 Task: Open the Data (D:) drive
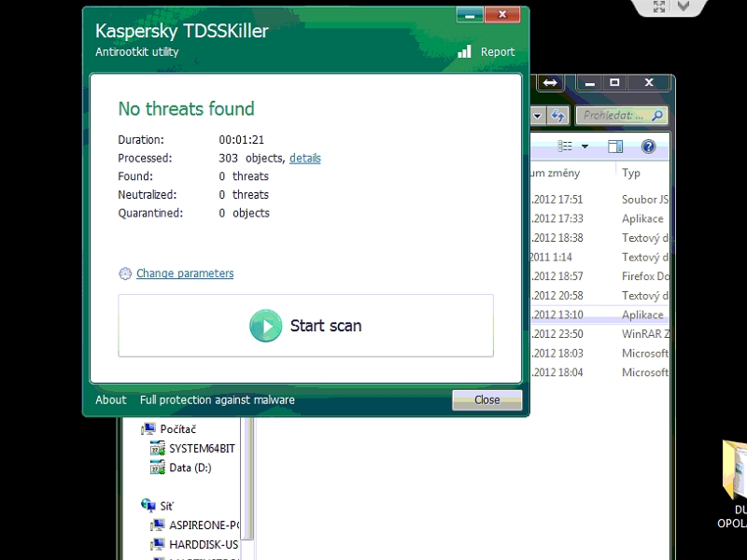click(x=190, y=468)
